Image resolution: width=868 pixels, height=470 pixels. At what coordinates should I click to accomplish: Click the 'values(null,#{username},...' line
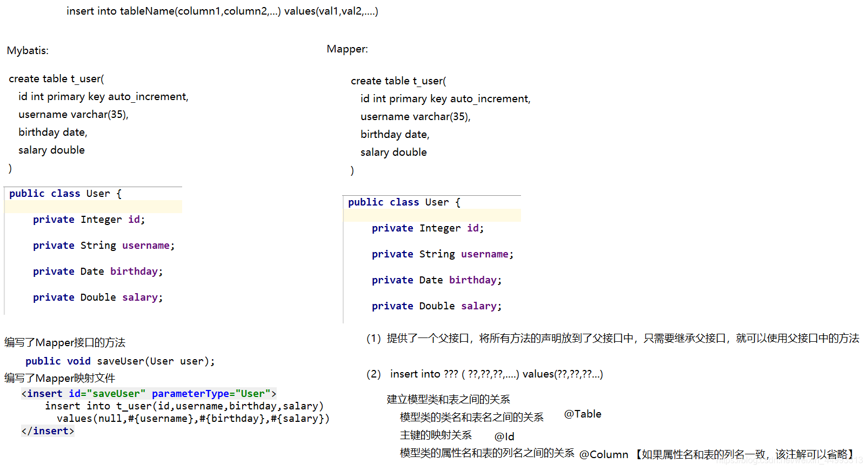193,419
